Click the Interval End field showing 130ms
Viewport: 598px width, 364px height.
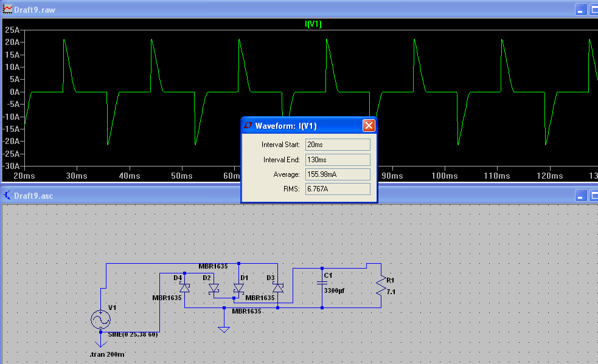(338, 160)
